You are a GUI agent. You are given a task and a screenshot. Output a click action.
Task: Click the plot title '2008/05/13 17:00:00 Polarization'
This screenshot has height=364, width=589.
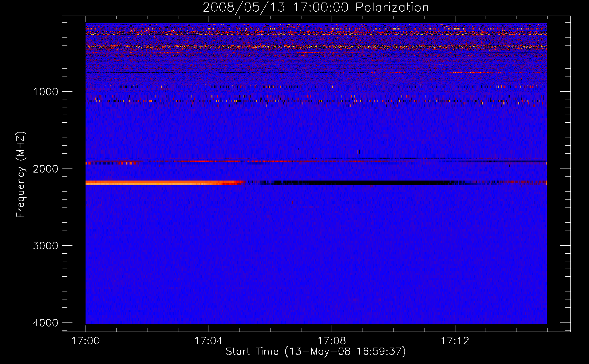316,8
